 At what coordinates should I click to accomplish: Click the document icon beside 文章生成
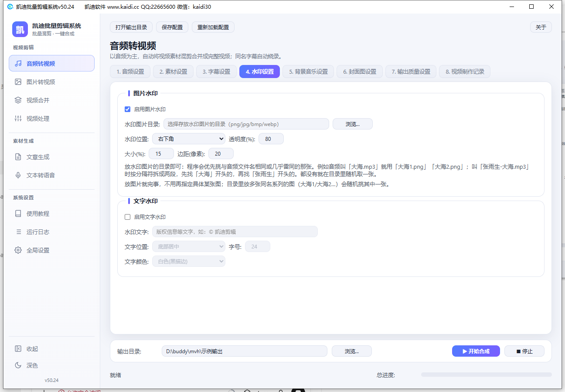tap(18, 157)
